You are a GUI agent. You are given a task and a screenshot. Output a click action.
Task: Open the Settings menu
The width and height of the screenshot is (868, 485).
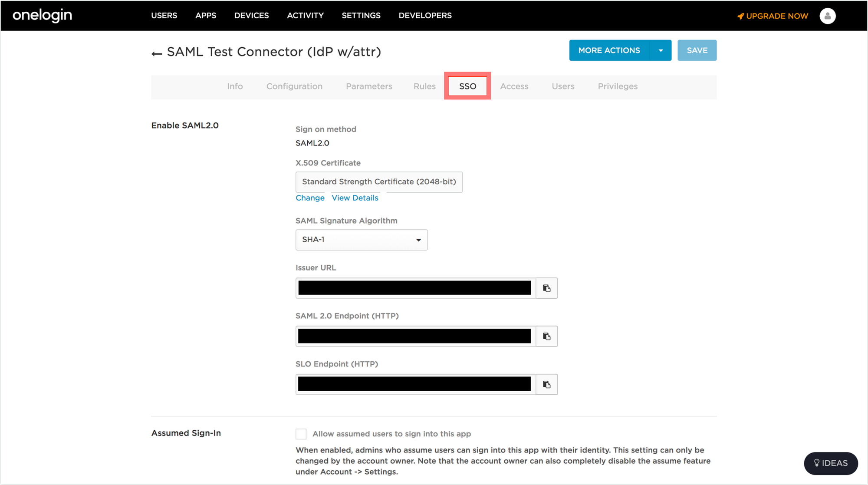[361, 16]
